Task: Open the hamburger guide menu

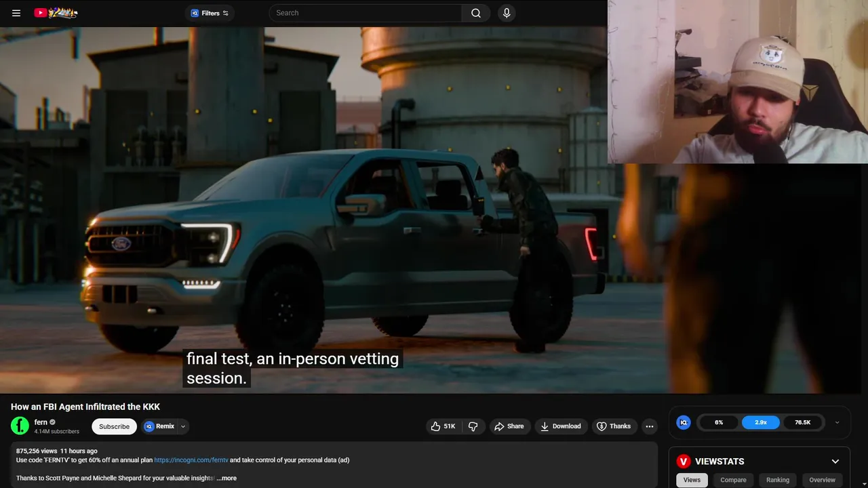Action: coord(16,13)
